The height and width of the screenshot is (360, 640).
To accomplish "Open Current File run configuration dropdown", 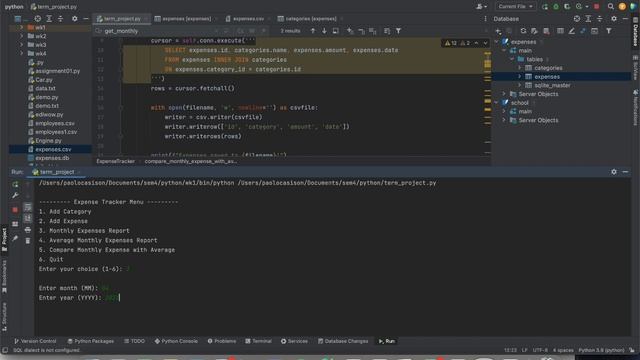I will pyautogui.click(x=516, y=7).
